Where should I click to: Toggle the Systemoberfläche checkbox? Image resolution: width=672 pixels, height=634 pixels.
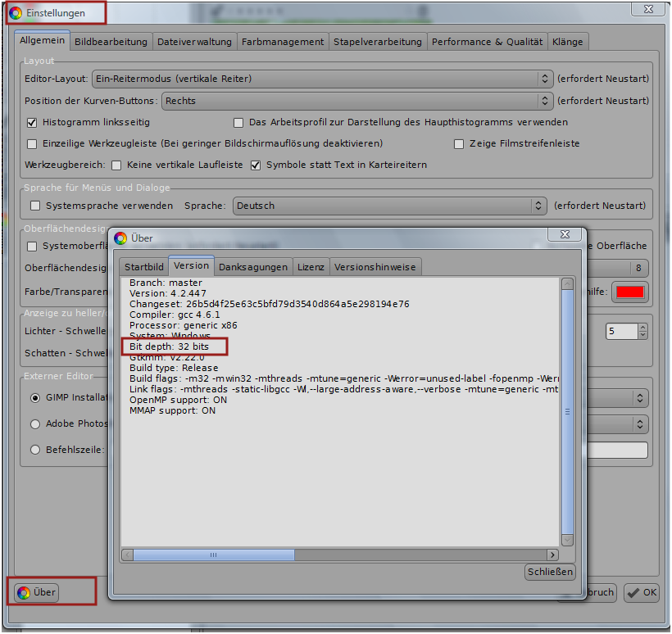tap(32, 247)
